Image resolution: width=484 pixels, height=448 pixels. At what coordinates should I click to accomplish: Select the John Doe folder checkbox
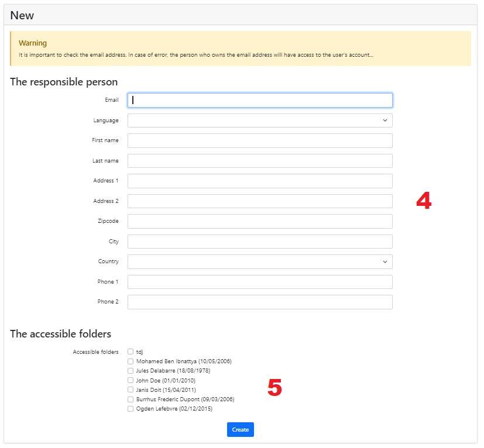pos(131,380)
